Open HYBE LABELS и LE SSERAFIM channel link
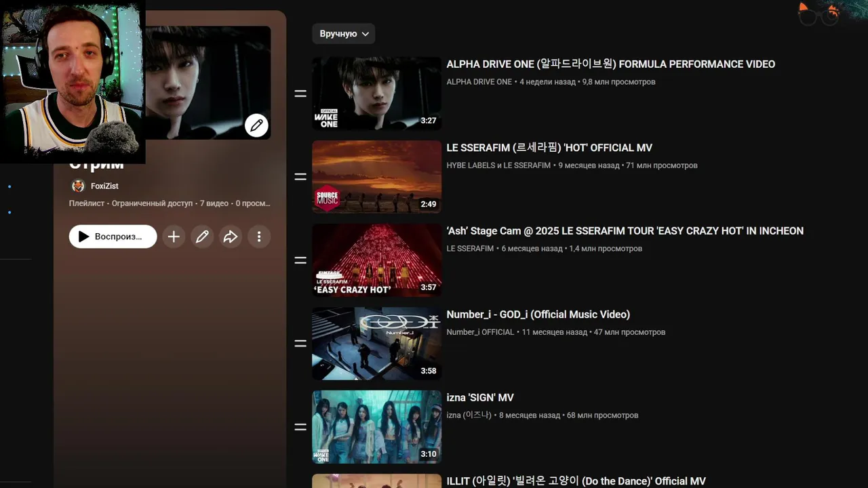 (498, 165)
